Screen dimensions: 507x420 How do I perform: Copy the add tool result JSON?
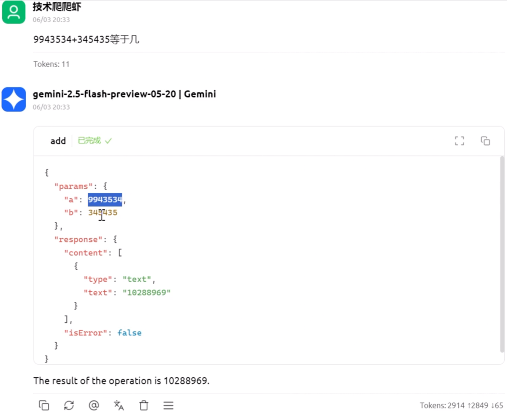pyautogui.click(x=485, y=141)
